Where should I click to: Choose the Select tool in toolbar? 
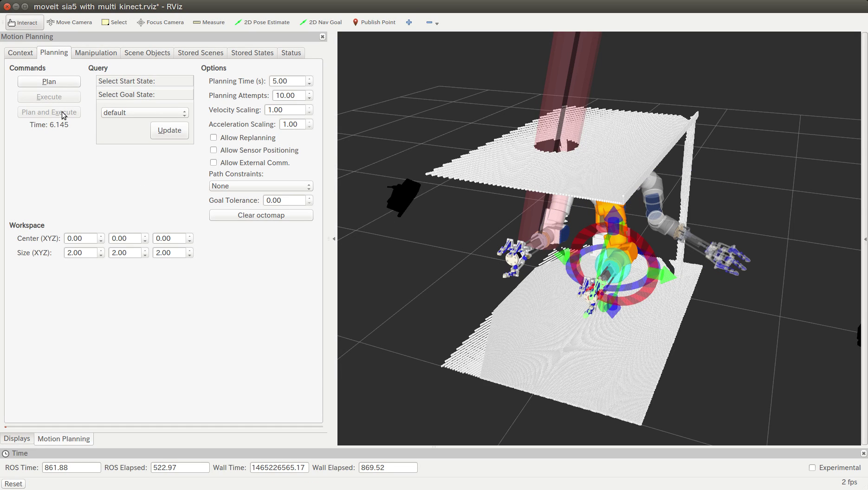(114, 22)
